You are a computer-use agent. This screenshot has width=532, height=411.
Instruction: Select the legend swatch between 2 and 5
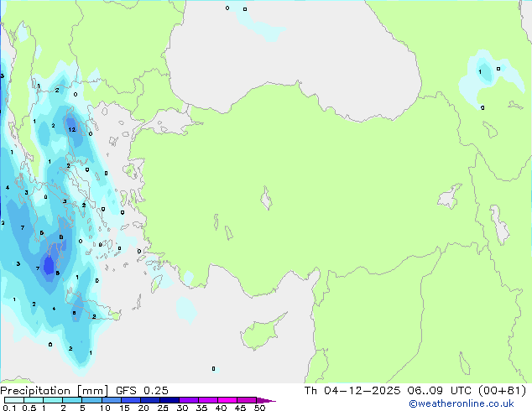pos(72,400)
